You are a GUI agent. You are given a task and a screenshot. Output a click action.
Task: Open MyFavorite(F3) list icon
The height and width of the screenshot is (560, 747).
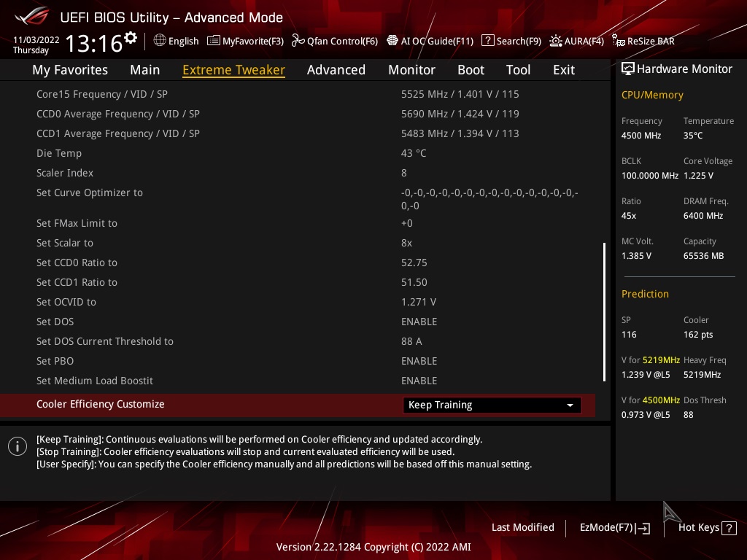pyautogui.click(x=214, y=41)
